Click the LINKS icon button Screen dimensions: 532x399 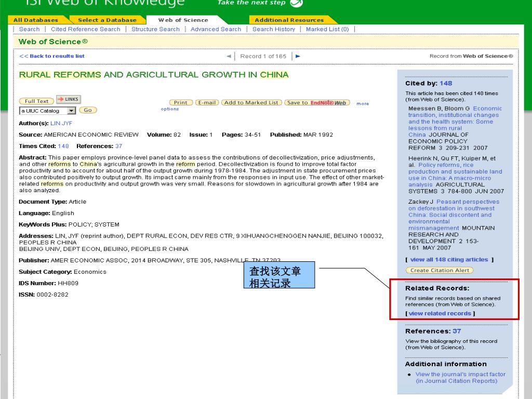coord(68,99)
